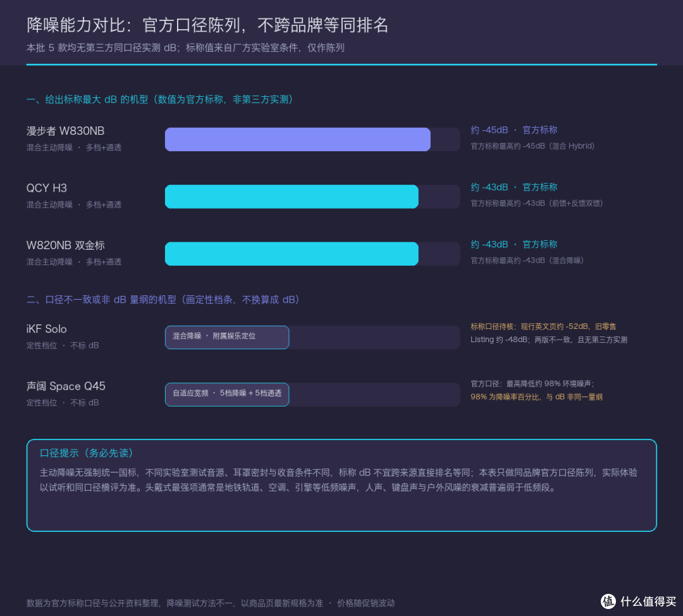Viewport: 683px width, 616px height.
Task: Click the orange 98% 为降噪率百分比 note
Action: click(537, 397)
